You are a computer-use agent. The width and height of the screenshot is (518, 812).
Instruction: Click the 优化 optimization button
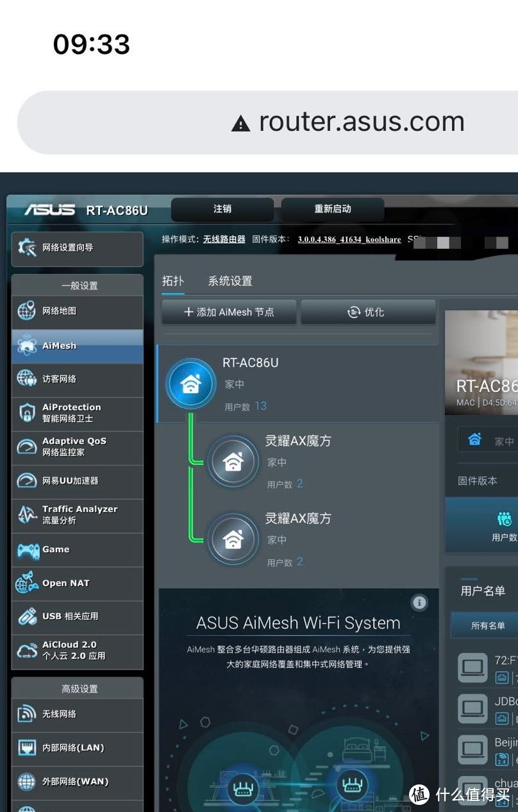[x=368, y=312]
